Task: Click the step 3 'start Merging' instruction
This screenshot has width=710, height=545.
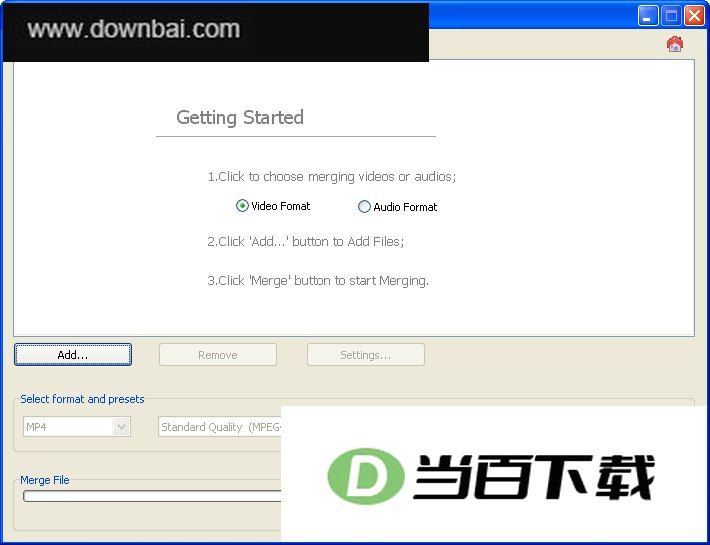Action: pyautogui.click(x=318, y=281)
